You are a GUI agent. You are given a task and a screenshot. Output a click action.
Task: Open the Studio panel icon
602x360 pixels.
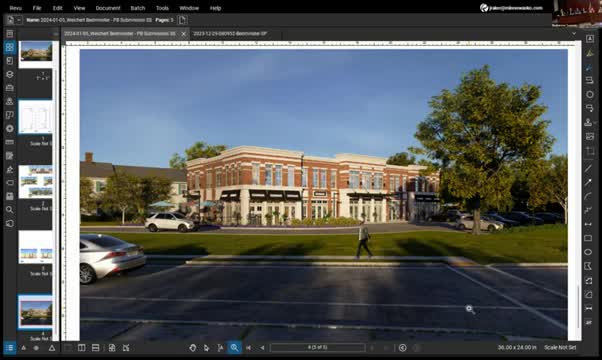[x=10, y=196]
